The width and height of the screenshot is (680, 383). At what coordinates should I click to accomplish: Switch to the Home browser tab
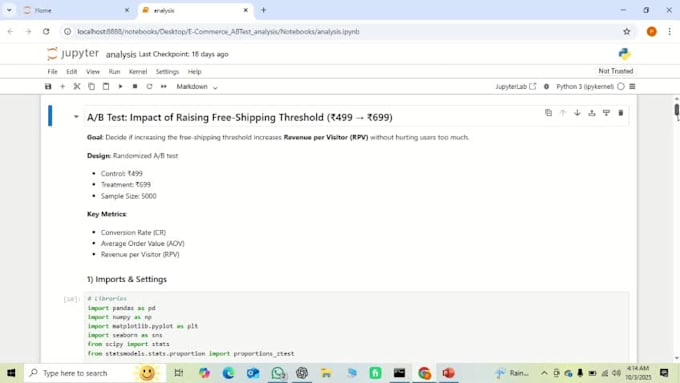(x=76, y=10)
